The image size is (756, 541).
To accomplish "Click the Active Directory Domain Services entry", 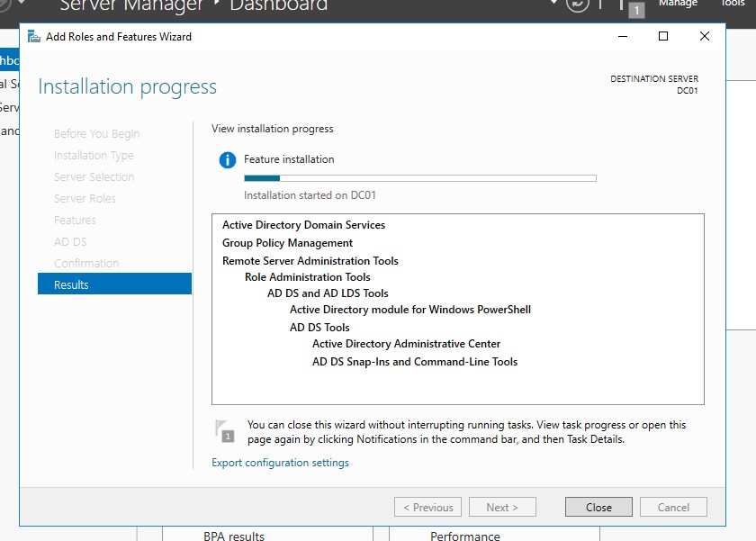I will (304, 225).
